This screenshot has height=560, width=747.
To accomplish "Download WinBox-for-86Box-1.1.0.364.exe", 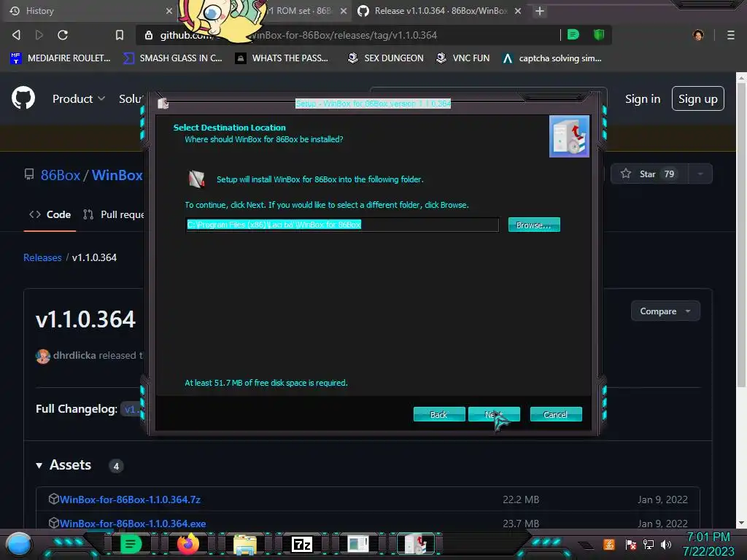I will click(x=133, y=524).
